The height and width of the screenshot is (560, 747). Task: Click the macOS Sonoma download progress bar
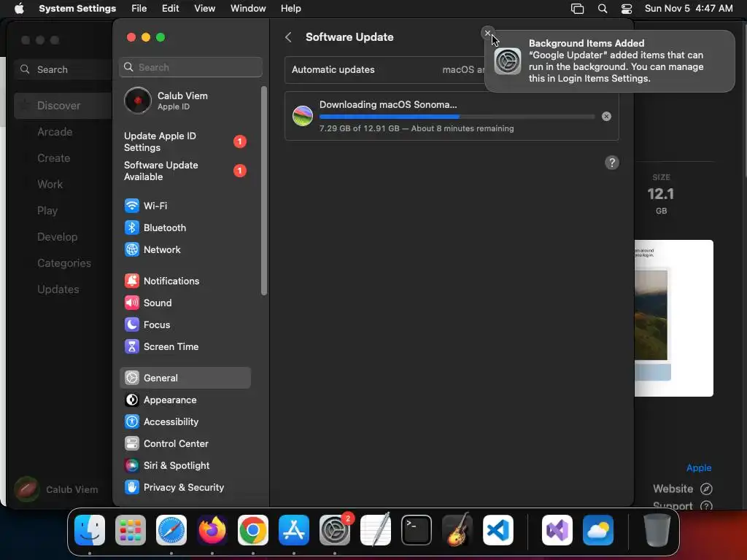(457, 117)
